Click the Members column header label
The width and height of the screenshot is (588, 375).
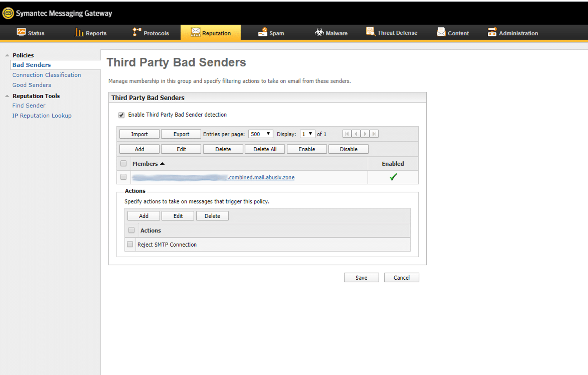145,164
